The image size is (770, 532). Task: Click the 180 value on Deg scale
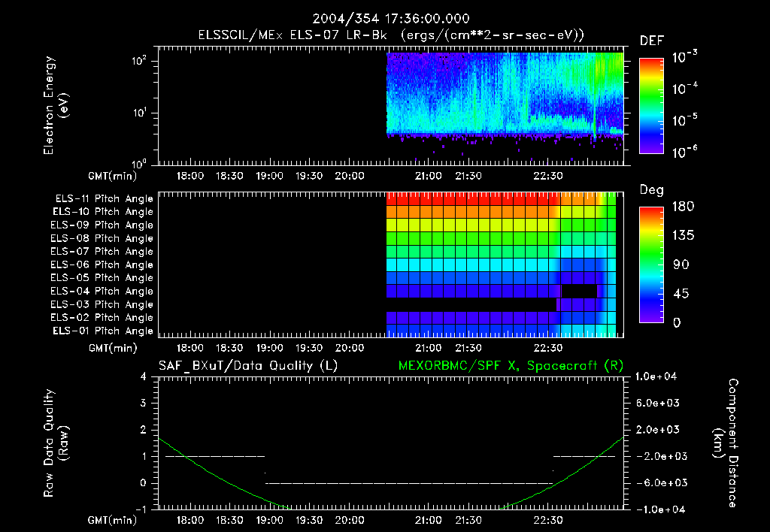(x=684, y=206)
